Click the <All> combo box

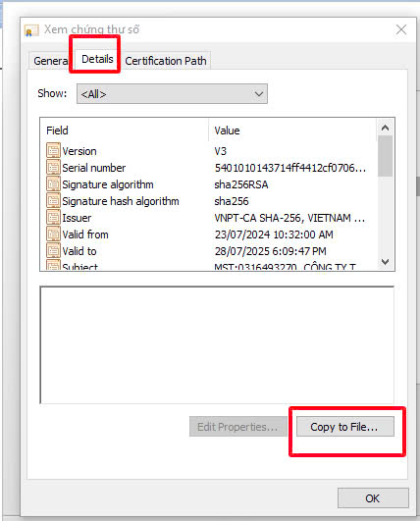(x=172, y=94)
